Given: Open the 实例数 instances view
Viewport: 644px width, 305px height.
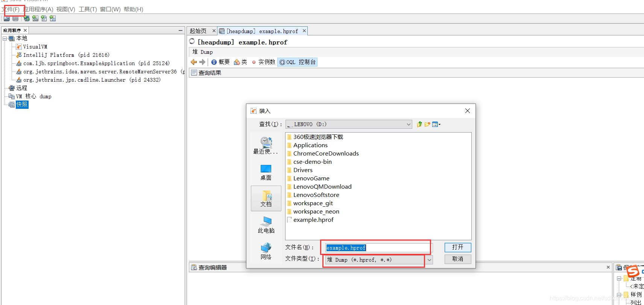Looking at the screenshot, I should [263, 62].
